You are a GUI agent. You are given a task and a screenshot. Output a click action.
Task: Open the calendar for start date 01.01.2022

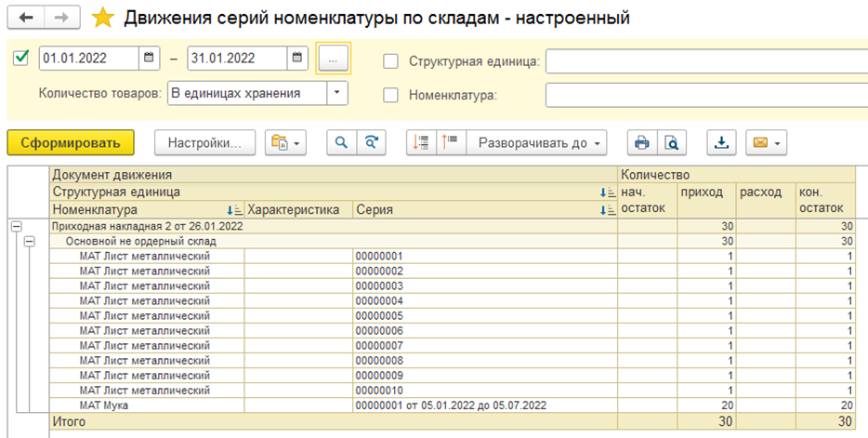pyautogui.click(x=149, y=58)
